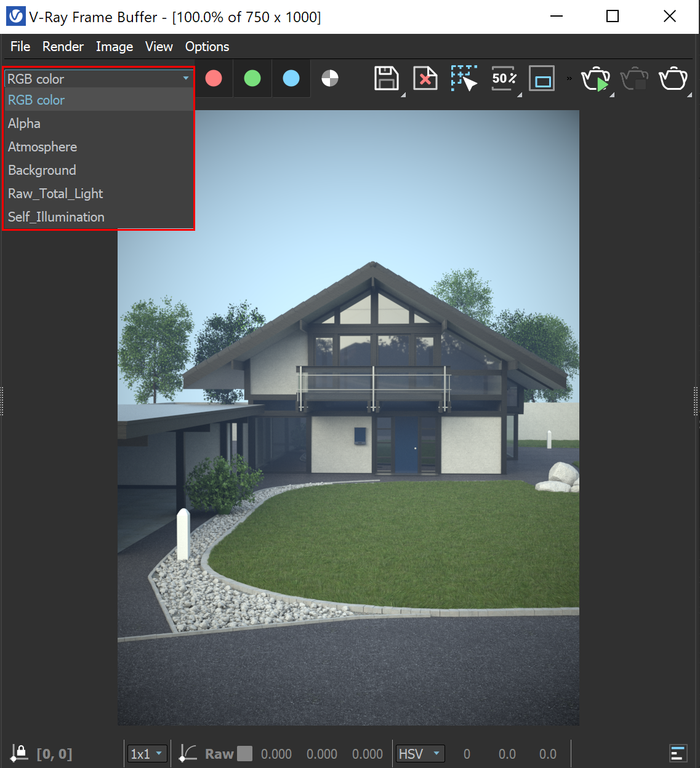The height and width of the screenshot is (768, 700).
Task: Click the color curve icon in status bar
Action: point(188,753)
